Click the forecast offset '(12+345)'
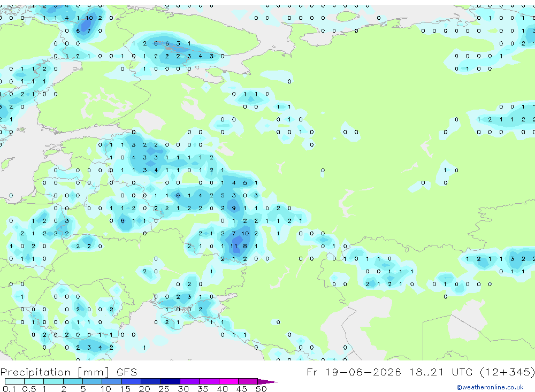535x392 pixels. pos(507,372)
